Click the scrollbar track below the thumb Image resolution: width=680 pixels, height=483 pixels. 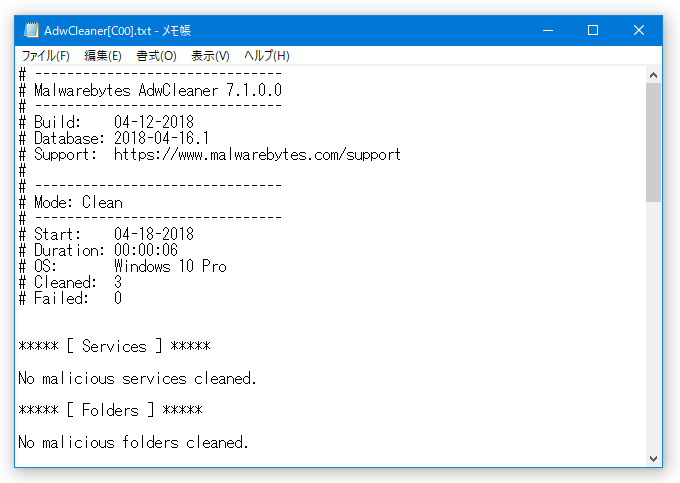[654, 326]
